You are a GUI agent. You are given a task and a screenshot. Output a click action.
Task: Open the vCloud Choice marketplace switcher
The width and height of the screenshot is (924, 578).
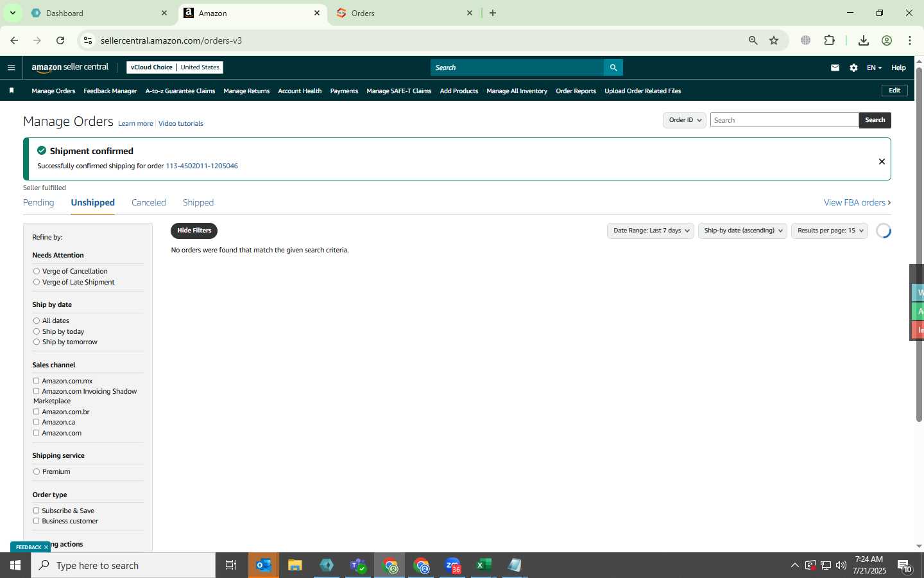[175, 67]
